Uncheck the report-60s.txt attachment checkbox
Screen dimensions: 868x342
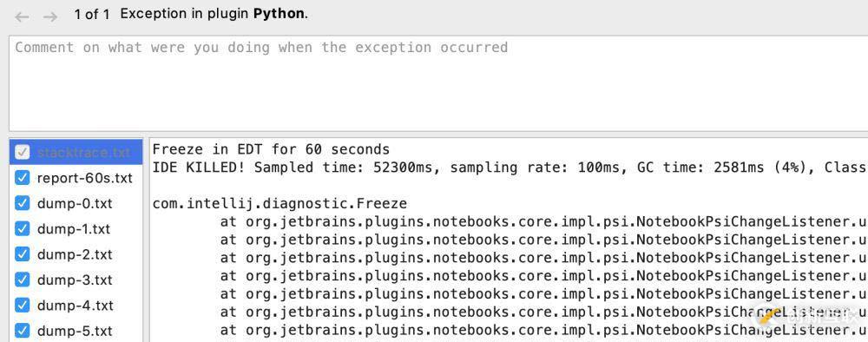(23, 178)
